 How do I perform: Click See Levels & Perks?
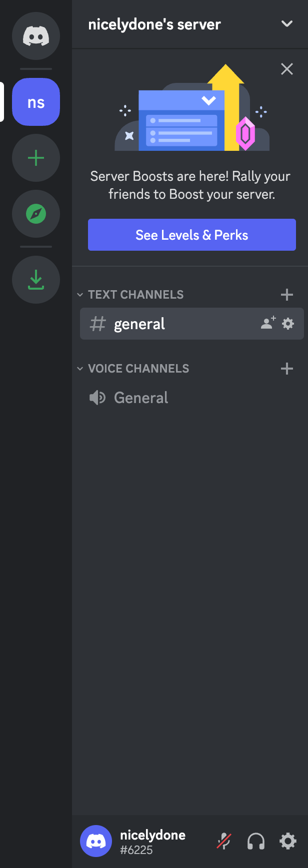[x=191, y=235]
